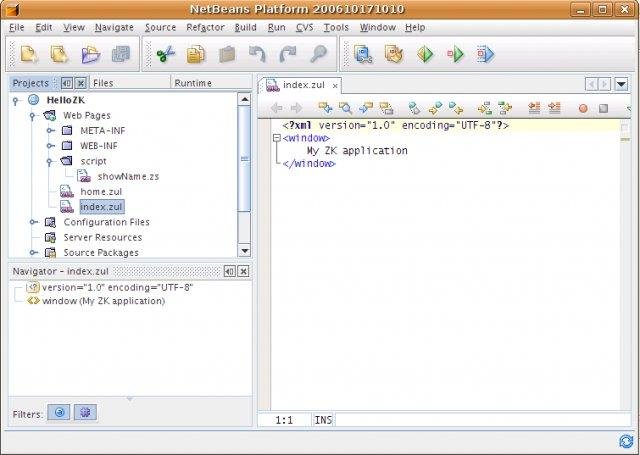Expand the WEB-INF folder node
The height and width of the screenshot is (455, 640).
pyautogui.click(x=50, y=146)
